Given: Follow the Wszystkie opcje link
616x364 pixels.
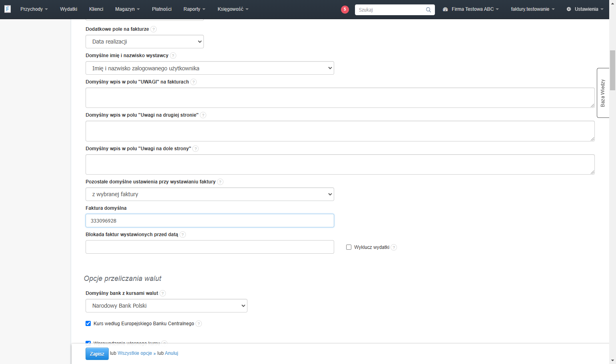Looking at the screenshot, I should (135, 353).
